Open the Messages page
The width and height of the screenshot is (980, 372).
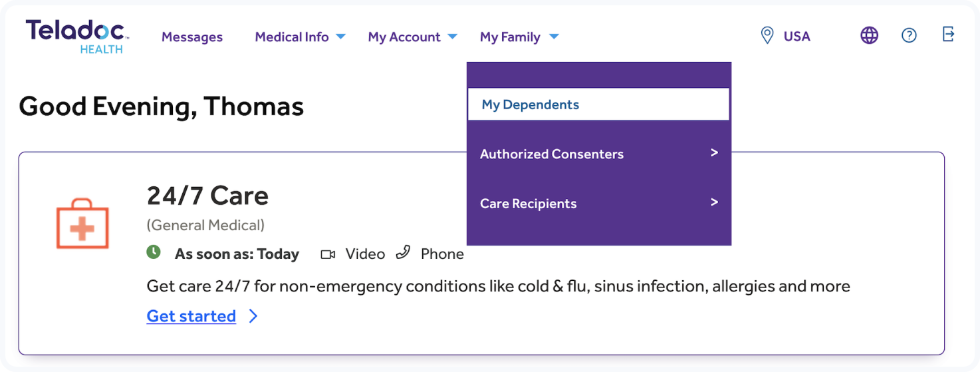(192, 37)
